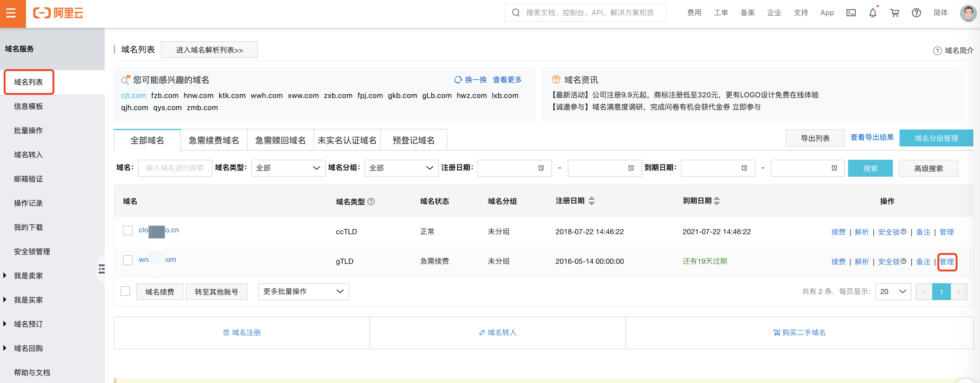The width and height of the screenshot is (980, 383).
Task: Open the shopping cart icon
Action: [x=894, y=13]
